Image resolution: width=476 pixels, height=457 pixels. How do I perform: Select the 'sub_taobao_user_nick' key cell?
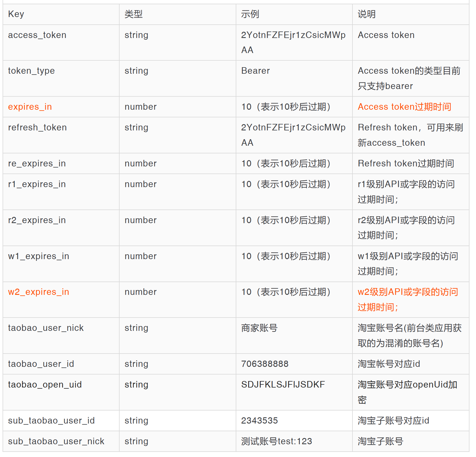61,441
